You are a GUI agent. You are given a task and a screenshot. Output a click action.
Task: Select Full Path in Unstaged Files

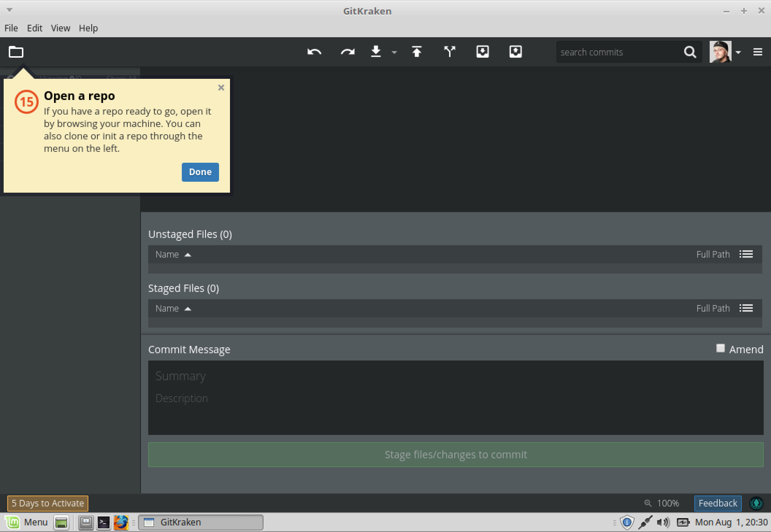click(x=713, y=254)
